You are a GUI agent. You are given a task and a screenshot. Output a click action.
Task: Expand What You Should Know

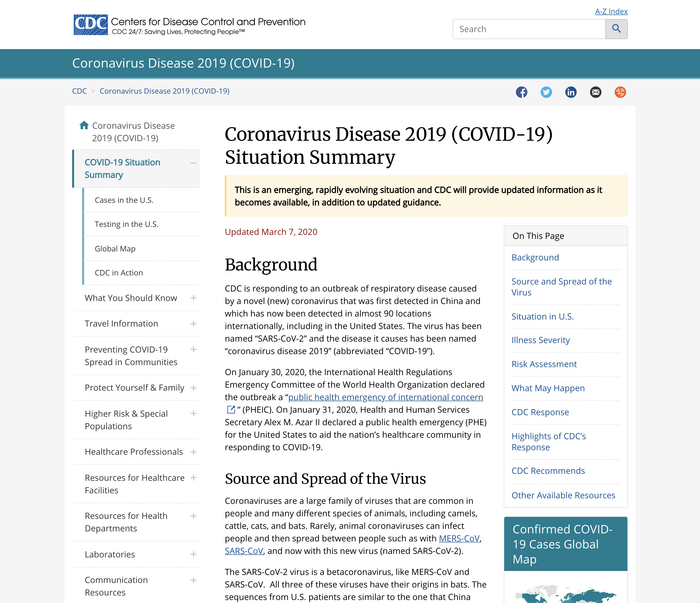coord(193,298)
